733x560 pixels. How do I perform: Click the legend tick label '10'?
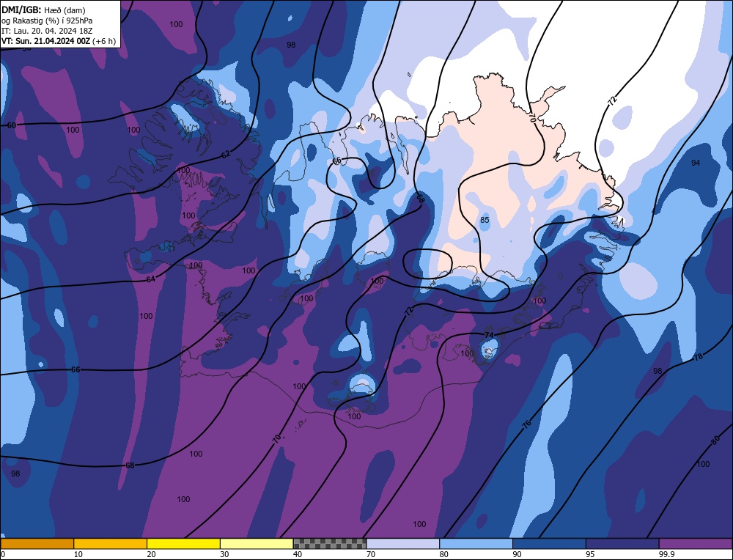click(78, 554)
